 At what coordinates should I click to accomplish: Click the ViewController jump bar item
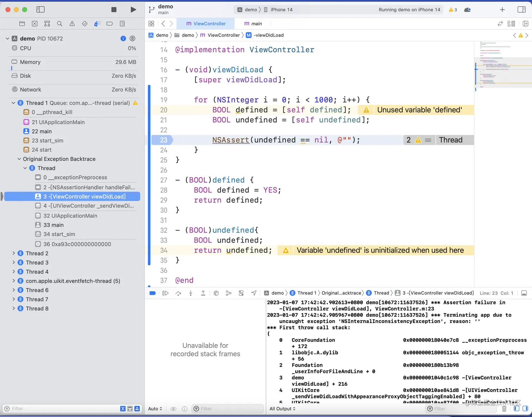(x=220, y=35)
